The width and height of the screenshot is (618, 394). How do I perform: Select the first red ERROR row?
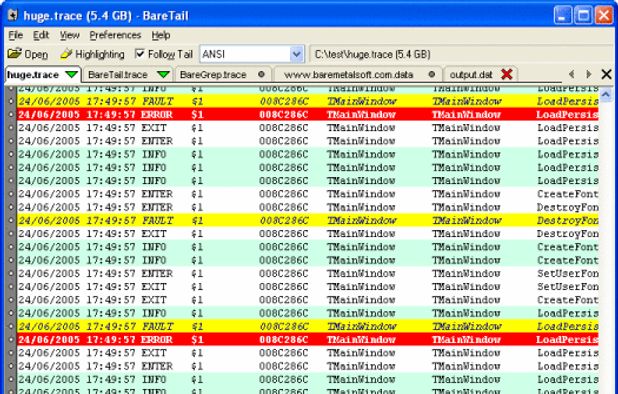pyautogui.click(x=308, y=115)
